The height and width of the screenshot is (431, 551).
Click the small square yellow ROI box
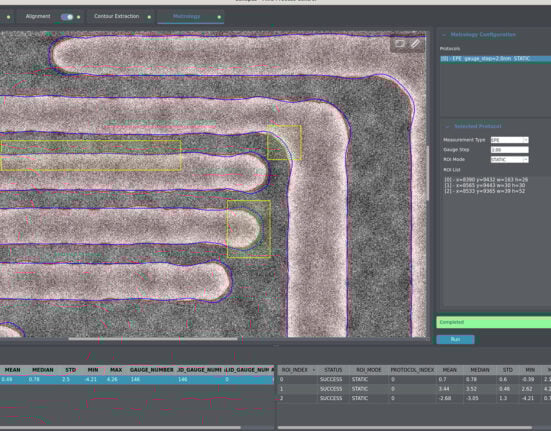click(x=284, y=143)
